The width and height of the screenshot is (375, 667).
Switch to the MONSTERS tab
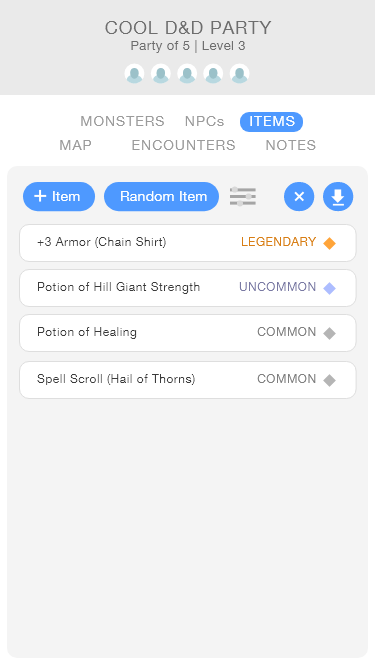point(122,122)
